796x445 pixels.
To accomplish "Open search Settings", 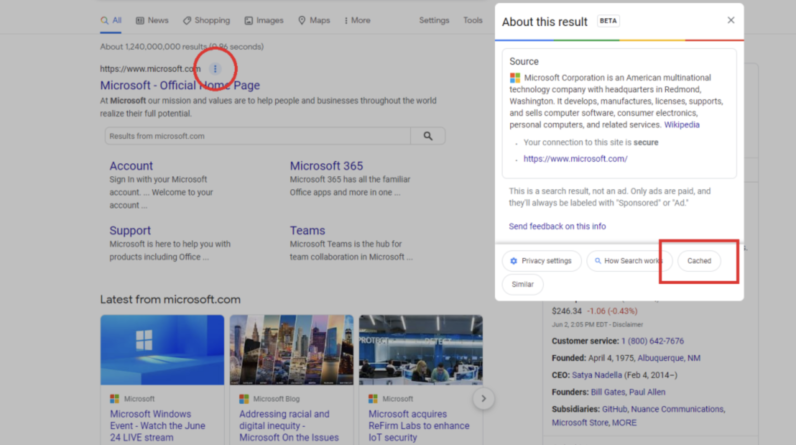I will (434, 20).
